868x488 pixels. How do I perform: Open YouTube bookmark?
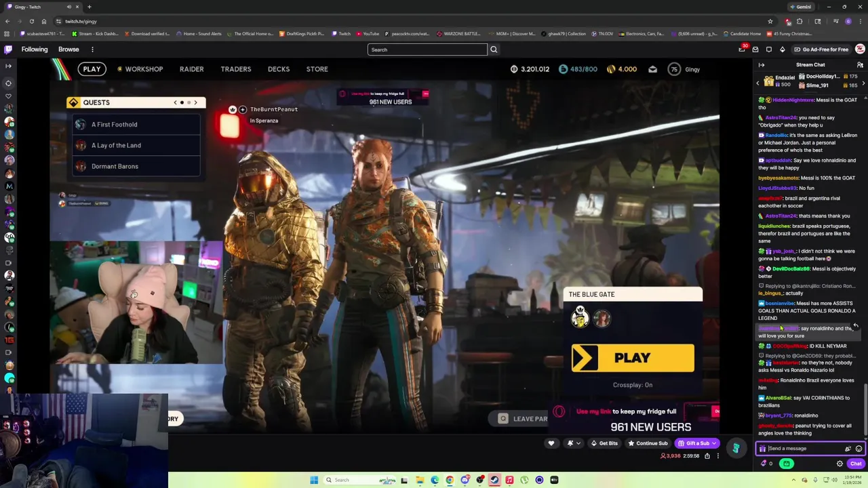[x=367, y=33]
